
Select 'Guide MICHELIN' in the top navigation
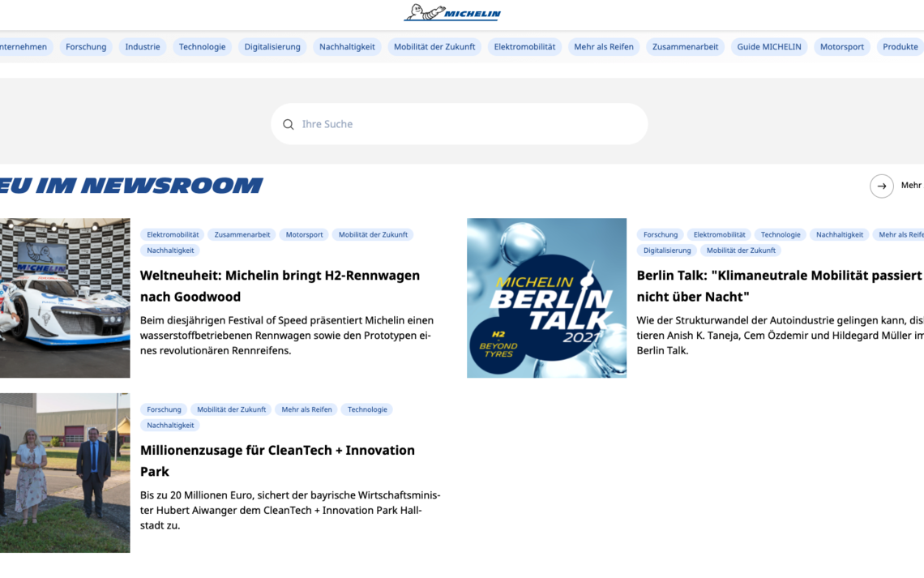click(x=768, y=47)
